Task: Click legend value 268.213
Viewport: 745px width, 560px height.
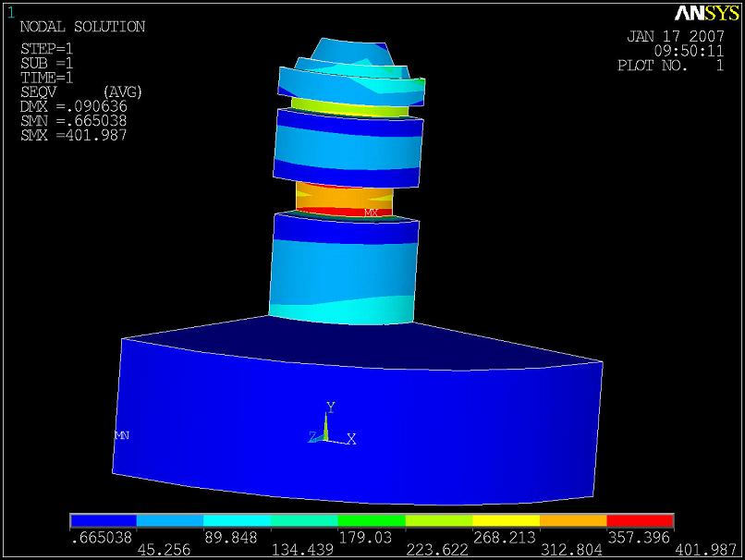Action: pyautogui.click(x=504, y=538)
